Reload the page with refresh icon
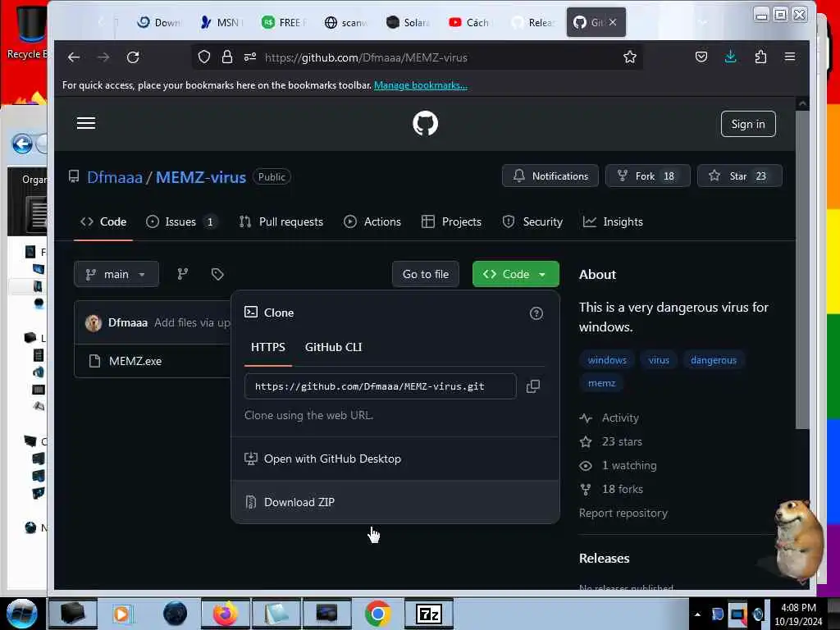Viewport: 840px width, 630px height. [x=133, y=57]
